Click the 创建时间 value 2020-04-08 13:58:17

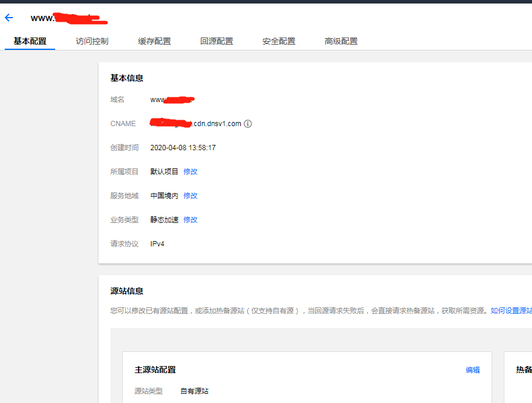point(183,148)
